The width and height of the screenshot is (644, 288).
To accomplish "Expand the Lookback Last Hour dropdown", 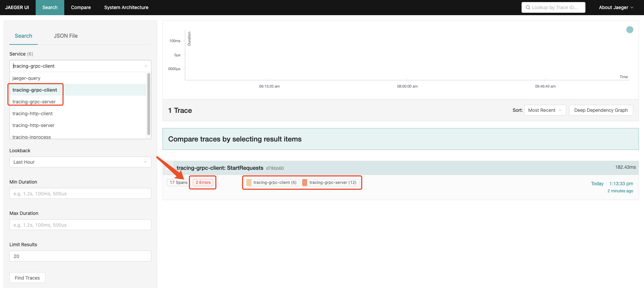I will pos(80,162).
